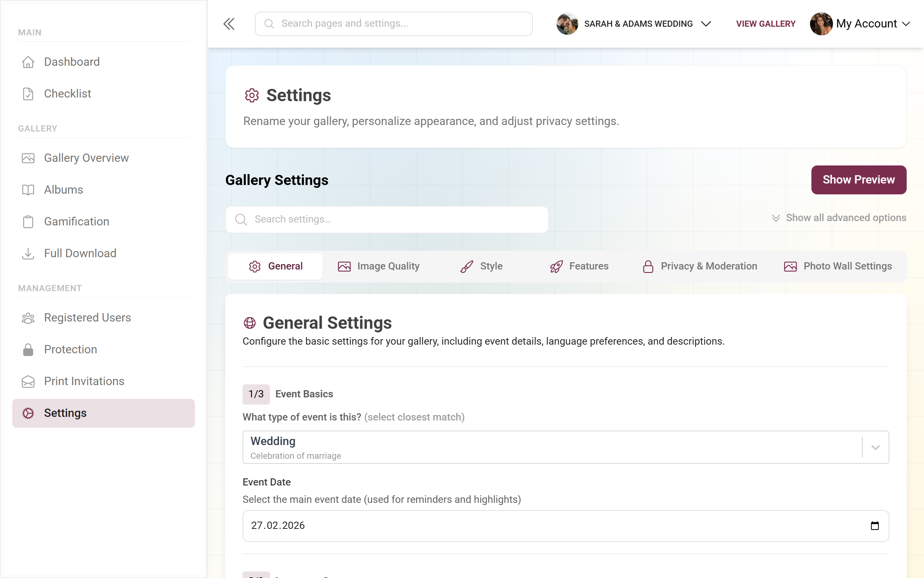Screen dimensions: 924x578
Task: Click the Privacy & Moderation lock icon
Action: (648, 267)
